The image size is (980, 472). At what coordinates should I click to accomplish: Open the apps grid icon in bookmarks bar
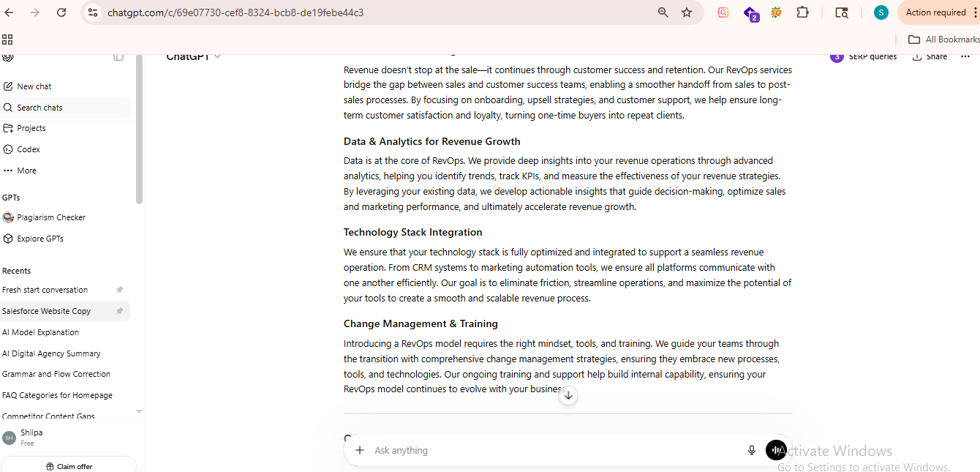(x=7, y=40)
